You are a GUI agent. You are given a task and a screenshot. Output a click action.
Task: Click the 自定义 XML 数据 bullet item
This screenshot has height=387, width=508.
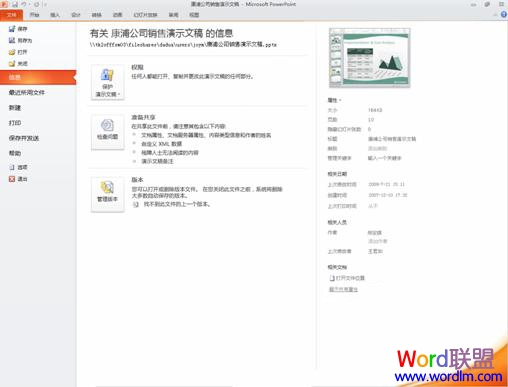162,144
